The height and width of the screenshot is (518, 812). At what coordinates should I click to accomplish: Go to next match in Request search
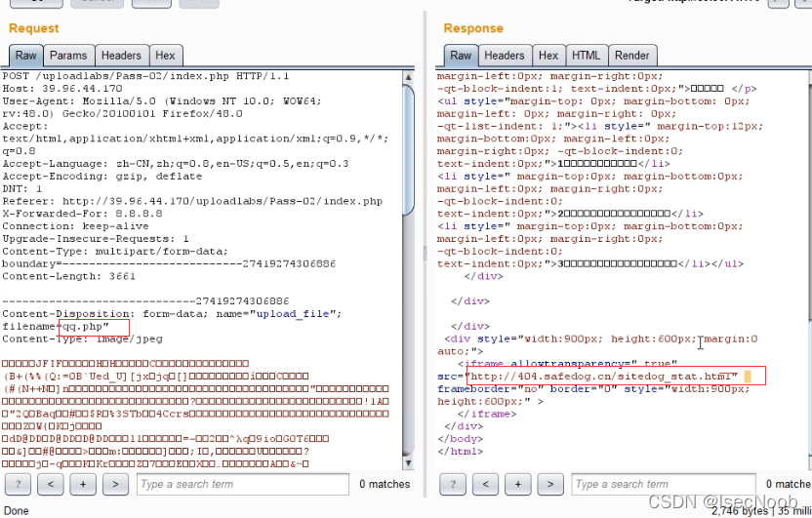tap(115, 485)
